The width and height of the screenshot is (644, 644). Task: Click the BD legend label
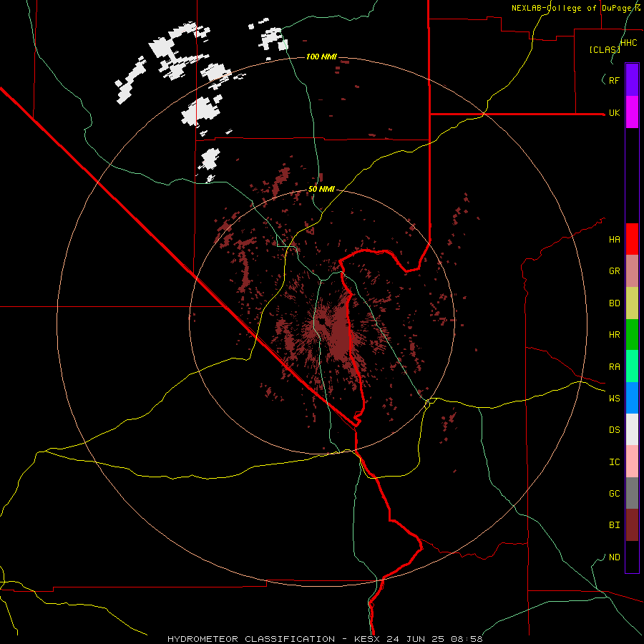coord(615,303)
